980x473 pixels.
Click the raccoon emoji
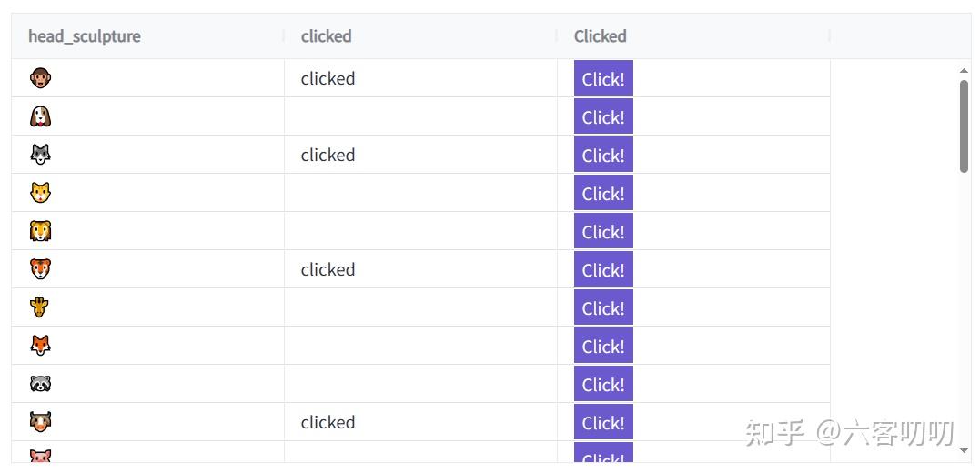coord(40,383)
